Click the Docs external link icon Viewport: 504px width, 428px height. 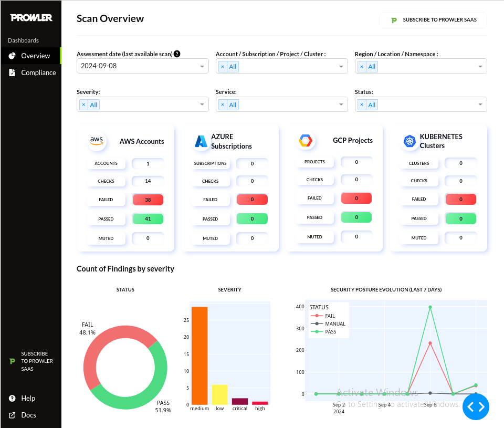pos(12,415)
